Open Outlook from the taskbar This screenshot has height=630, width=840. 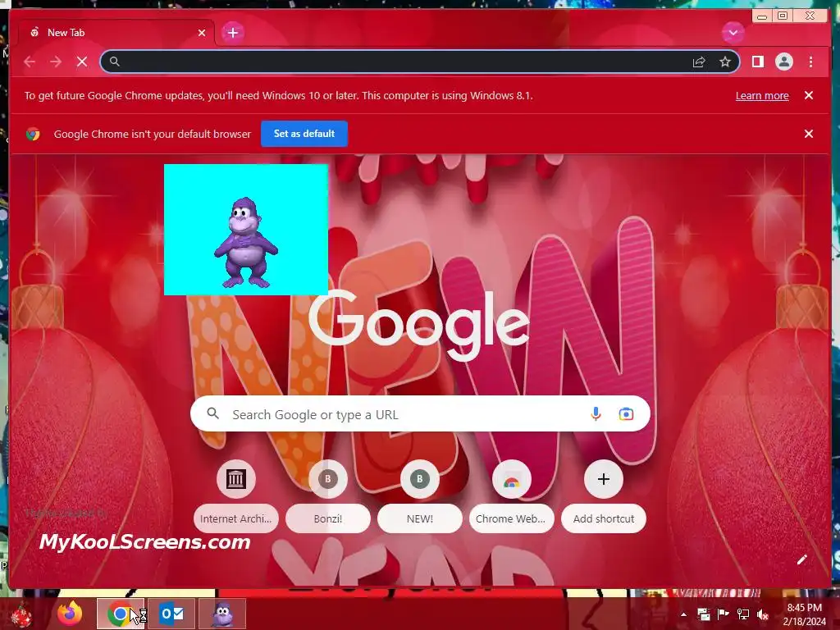click(x=171, y=614)
